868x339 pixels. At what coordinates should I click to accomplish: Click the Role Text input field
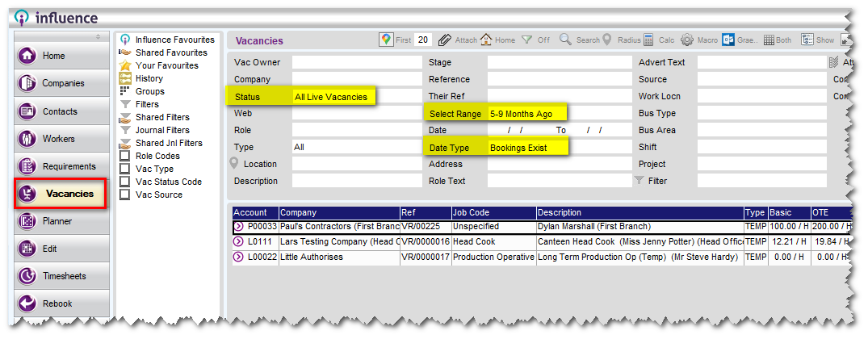pyautogui.click(x=560, y=181)
